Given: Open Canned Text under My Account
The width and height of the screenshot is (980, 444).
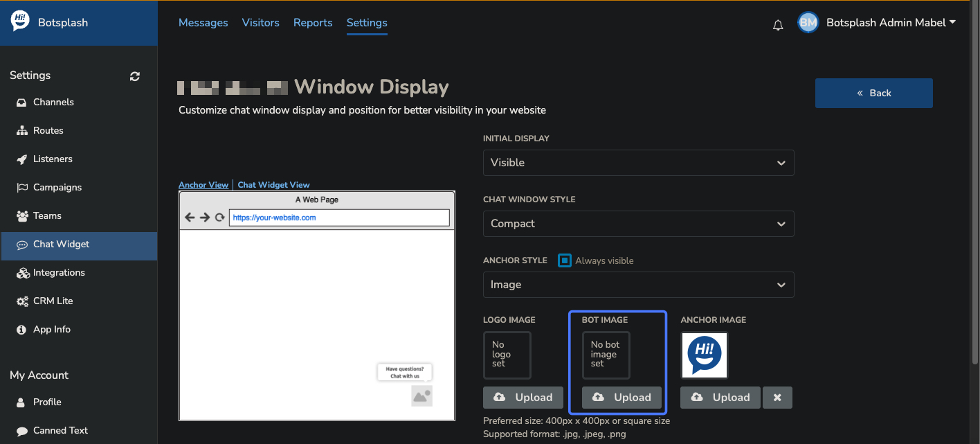Looking at the screenshot, I should tap(79, 431).
